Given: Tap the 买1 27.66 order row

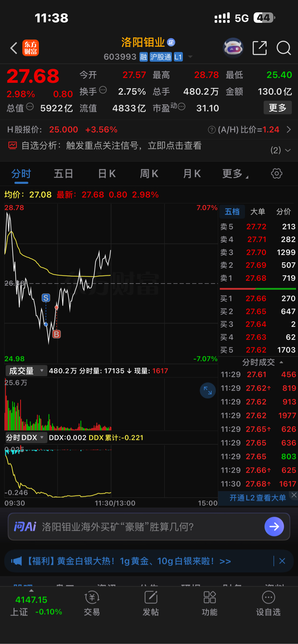Looking at the screenshot, I should [x=258, y=298].
